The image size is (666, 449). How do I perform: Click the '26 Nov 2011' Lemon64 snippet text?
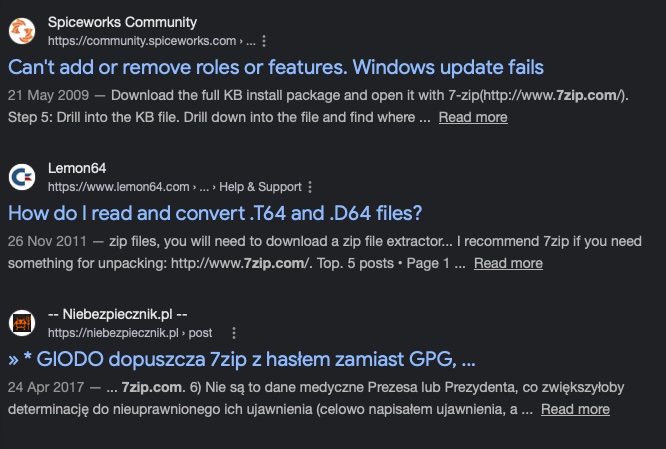click(47, 241)
